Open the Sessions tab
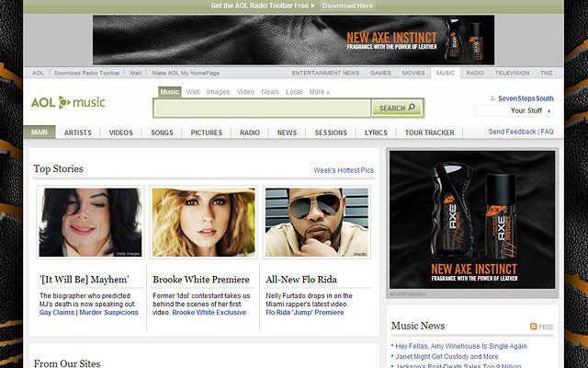 (331, 132)
